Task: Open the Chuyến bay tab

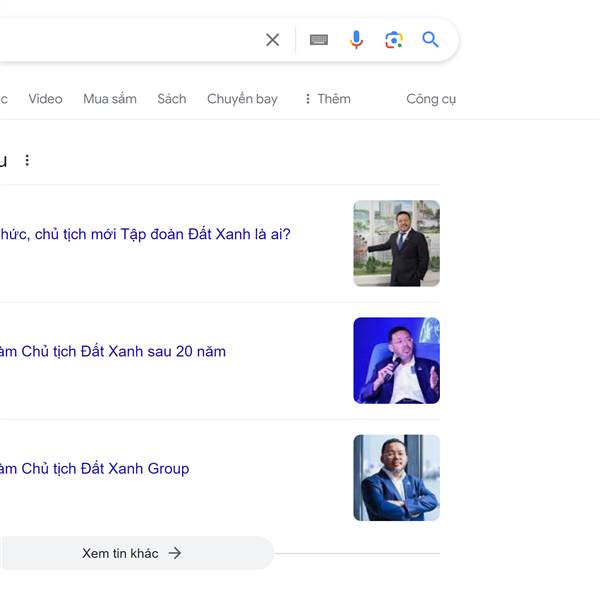Action: point(242,99)
